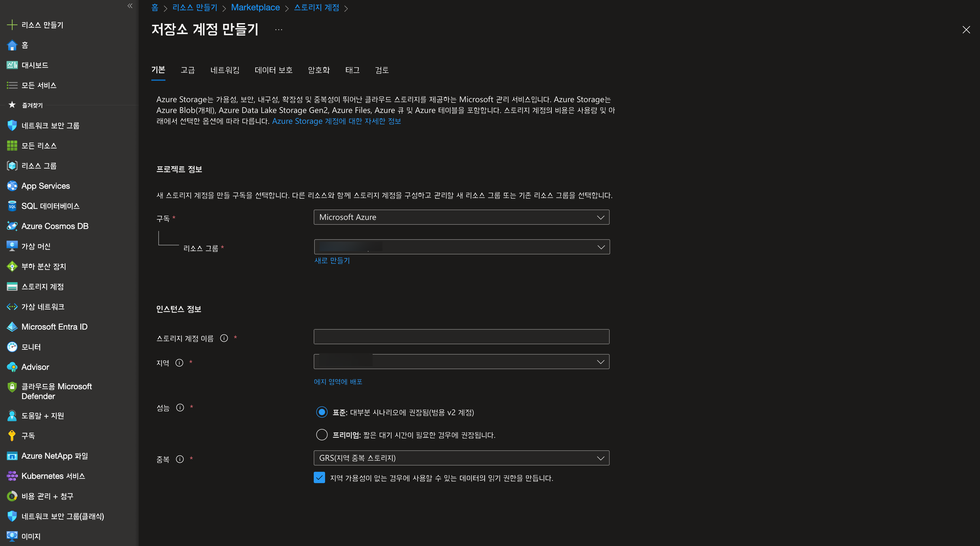The width and height of the screenshot is (980, 546).
Task: Open the Azure NetApp 파일 icon
Action: pyautogui.click(x=12, y=456)
